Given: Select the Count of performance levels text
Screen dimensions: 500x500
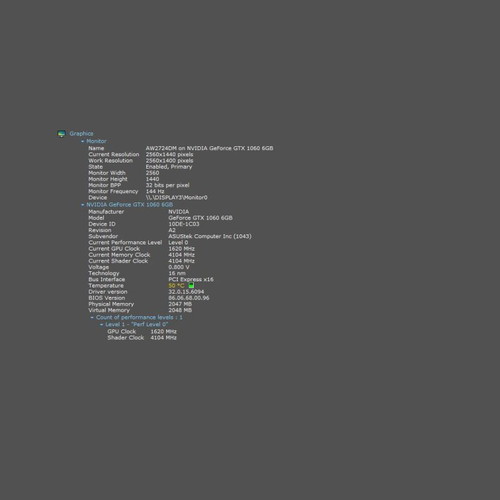Looking at the screenshot, I should tap(139, 317).
